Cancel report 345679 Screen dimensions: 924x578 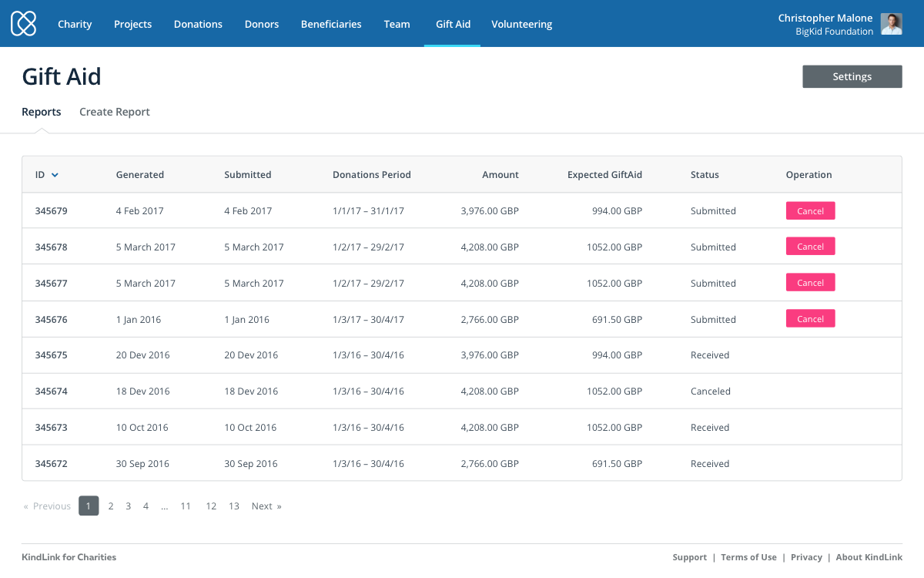tap(810, 211)
